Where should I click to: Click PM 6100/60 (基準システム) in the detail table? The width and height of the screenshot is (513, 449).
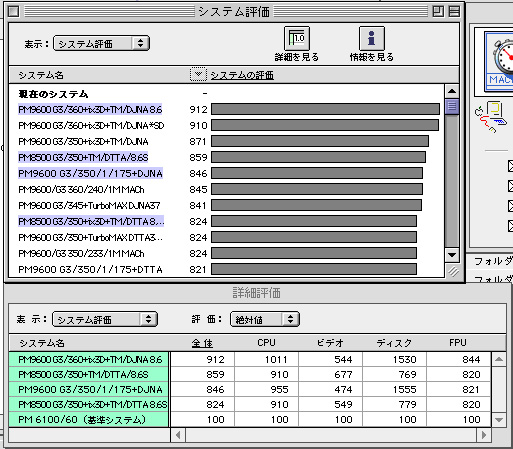(89, 420)
